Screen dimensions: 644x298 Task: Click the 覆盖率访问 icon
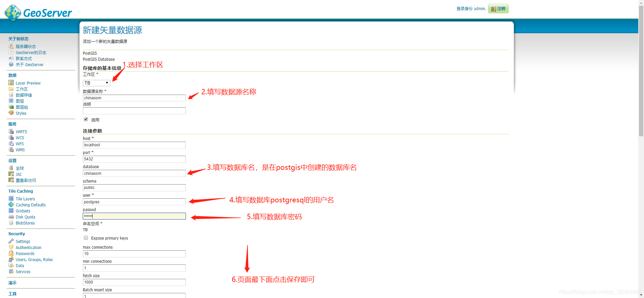point(11,180)
